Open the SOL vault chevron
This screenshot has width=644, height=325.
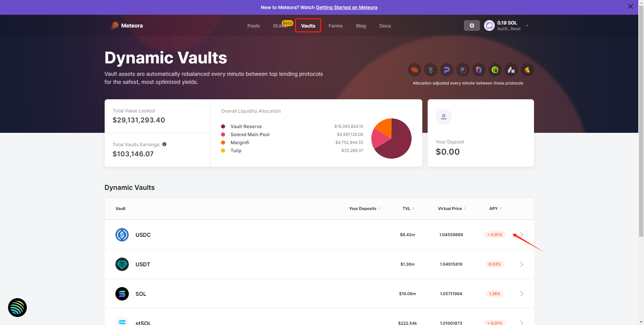click(x=522, y=294)
